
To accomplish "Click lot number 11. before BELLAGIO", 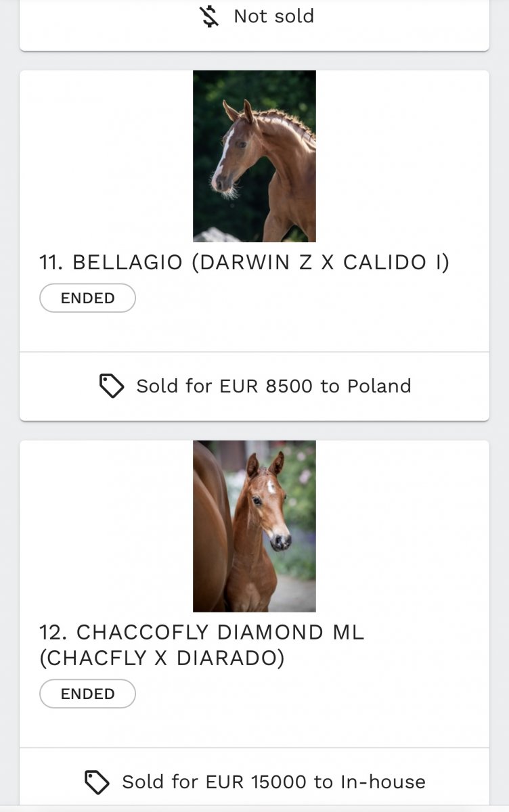I will coord(52,263).
